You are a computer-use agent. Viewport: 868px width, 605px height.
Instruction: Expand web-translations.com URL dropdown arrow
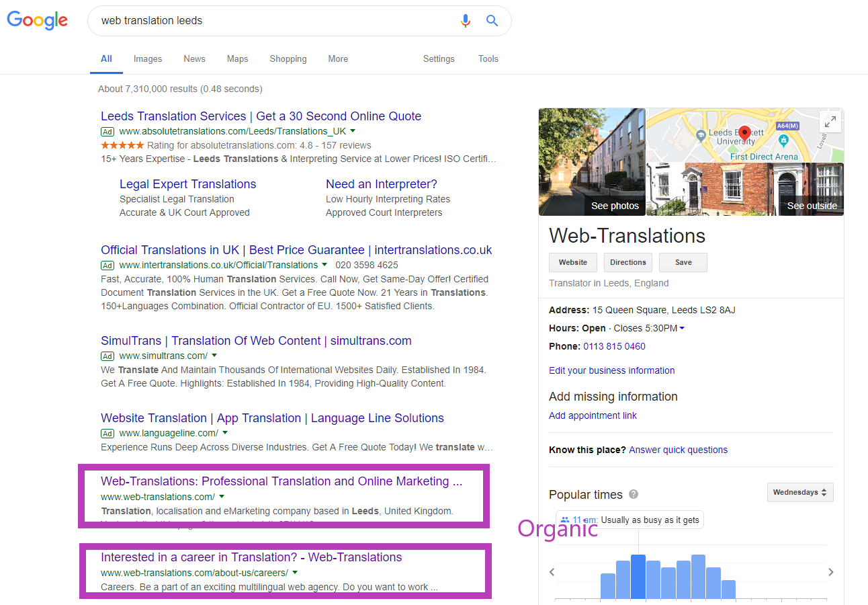click(222, 497)
